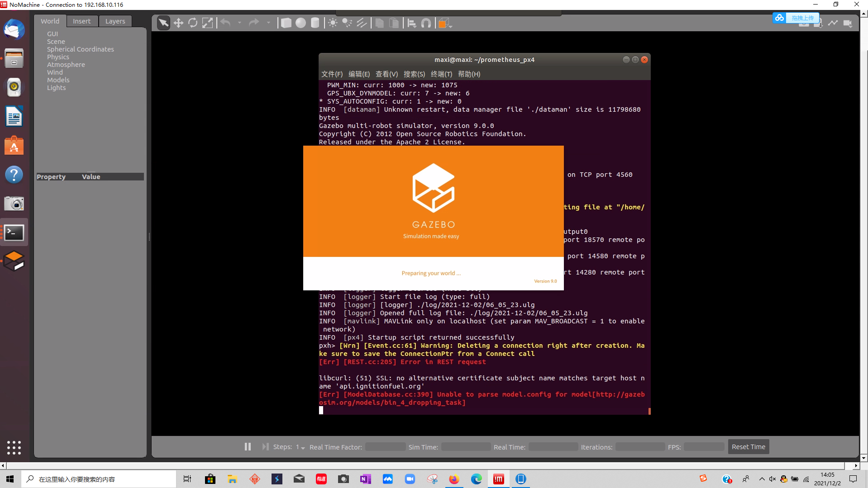Click the Reset Time button

point(749,447)
